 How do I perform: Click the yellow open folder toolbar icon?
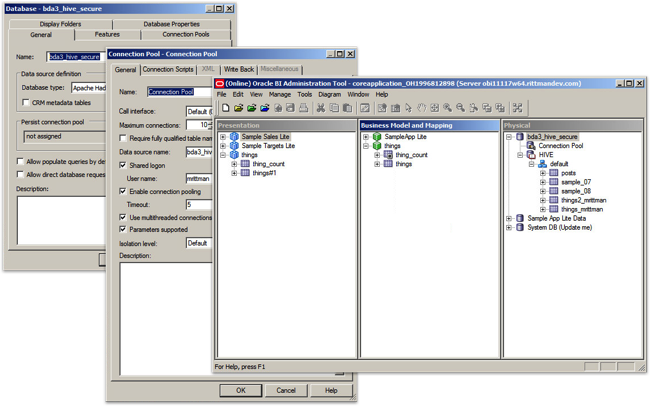point(238,108)
